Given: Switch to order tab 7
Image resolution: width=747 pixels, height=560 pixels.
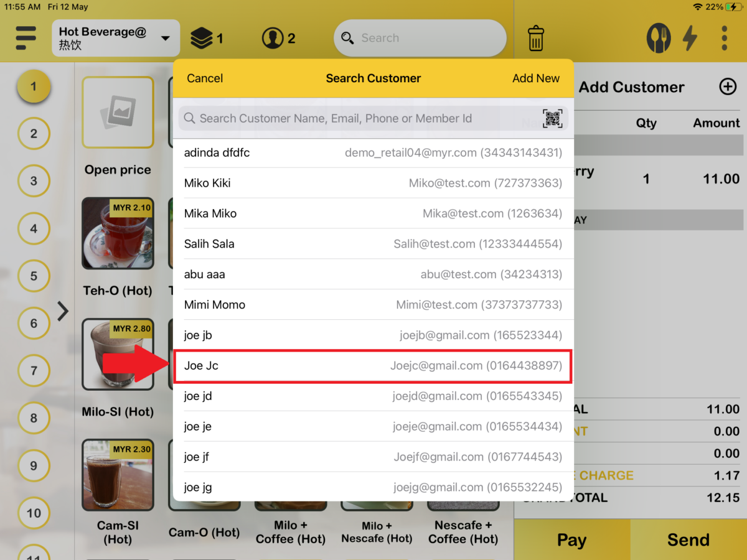Looking at the screenshot, I should tap(34, 371).
